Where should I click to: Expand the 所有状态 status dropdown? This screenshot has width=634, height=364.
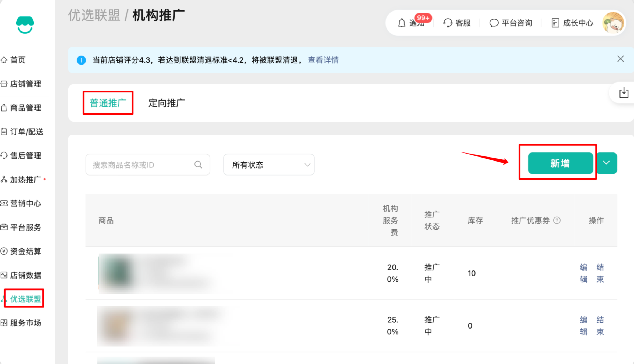coord(269,165)
